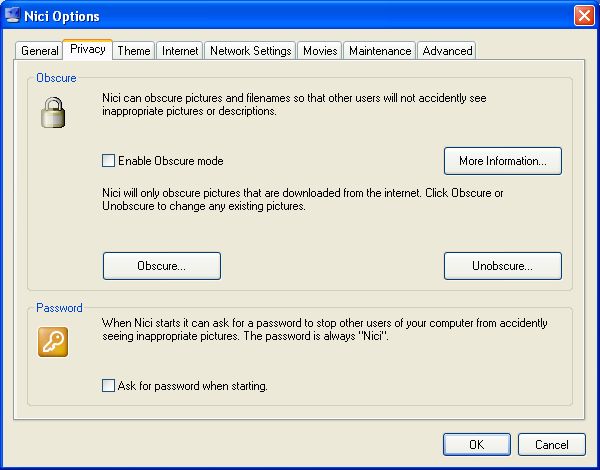
Task: Open the Network Settings tab
Action: coord(250,51)
